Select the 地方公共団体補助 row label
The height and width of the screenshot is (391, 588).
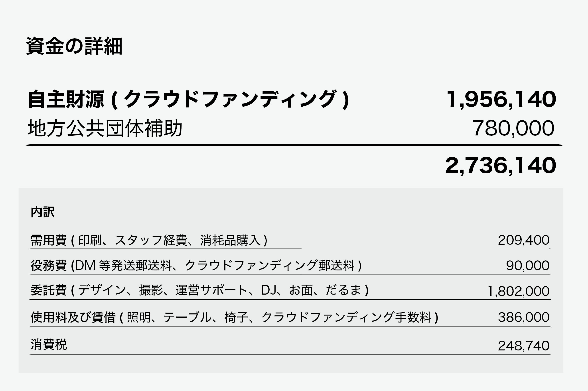pos(105,128)
